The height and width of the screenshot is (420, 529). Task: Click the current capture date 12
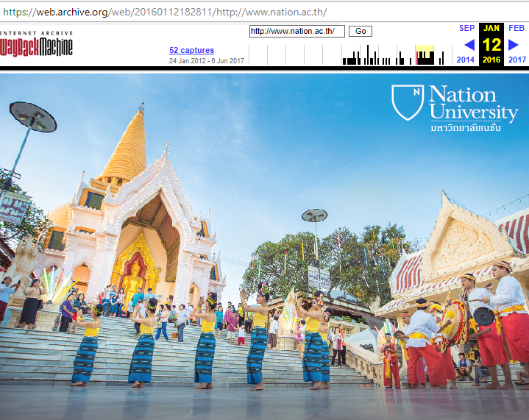tap(491, 45)
